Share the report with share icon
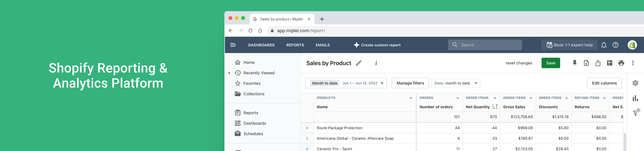This screenshot has width=644, height=151. 598,63
